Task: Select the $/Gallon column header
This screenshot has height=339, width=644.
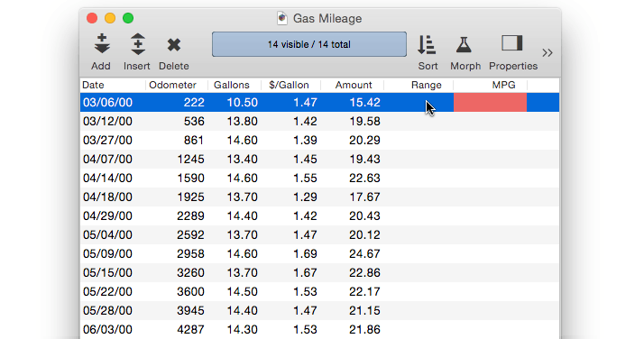Action: point(290,85)
